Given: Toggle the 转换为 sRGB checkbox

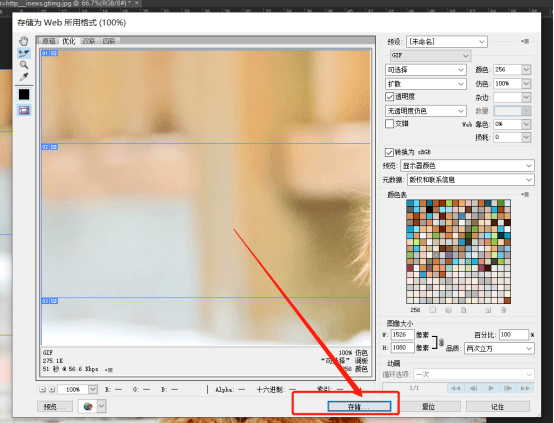Looking at the screenshot, I should tap(389, 152).
